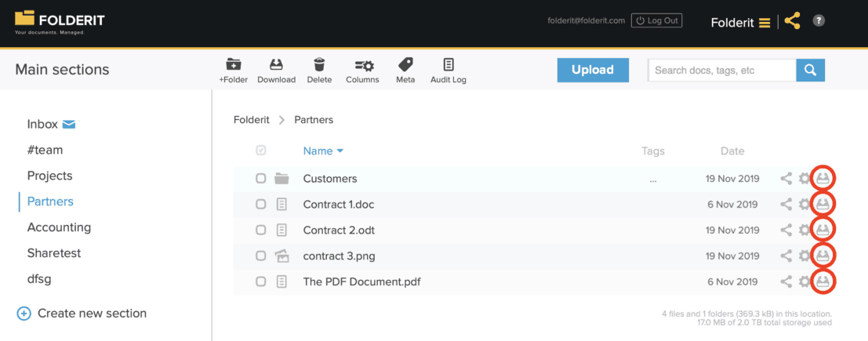
Task: Open settings gear for The PDF Document.pdf
Action: point(804,281)
